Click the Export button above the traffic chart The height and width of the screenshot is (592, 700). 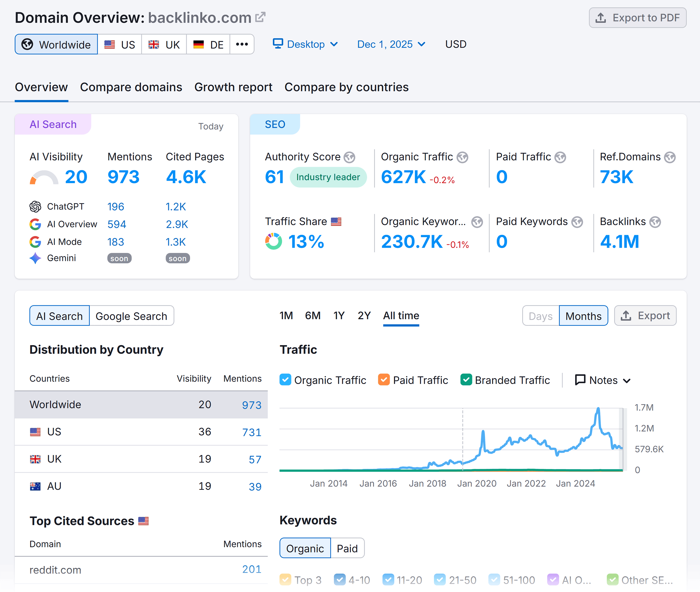click(x=645, y=315)
